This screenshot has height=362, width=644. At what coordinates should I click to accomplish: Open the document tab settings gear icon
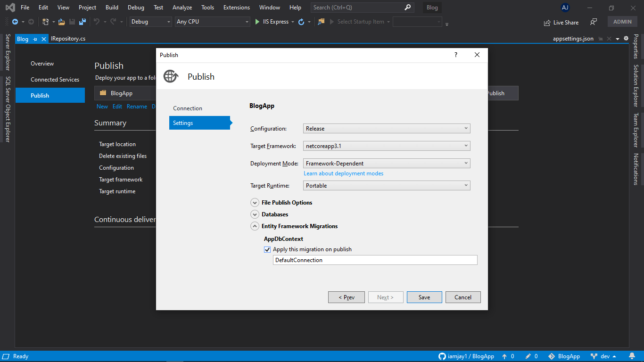tap(626, 39)
